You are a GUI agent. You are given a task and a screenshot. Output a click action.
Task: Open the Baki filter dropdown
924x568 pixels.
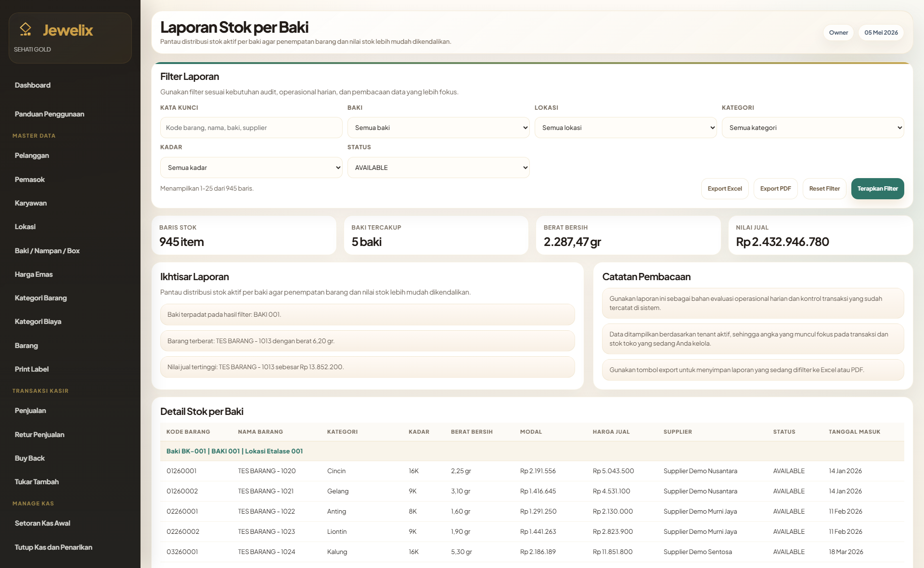point(438,128)
